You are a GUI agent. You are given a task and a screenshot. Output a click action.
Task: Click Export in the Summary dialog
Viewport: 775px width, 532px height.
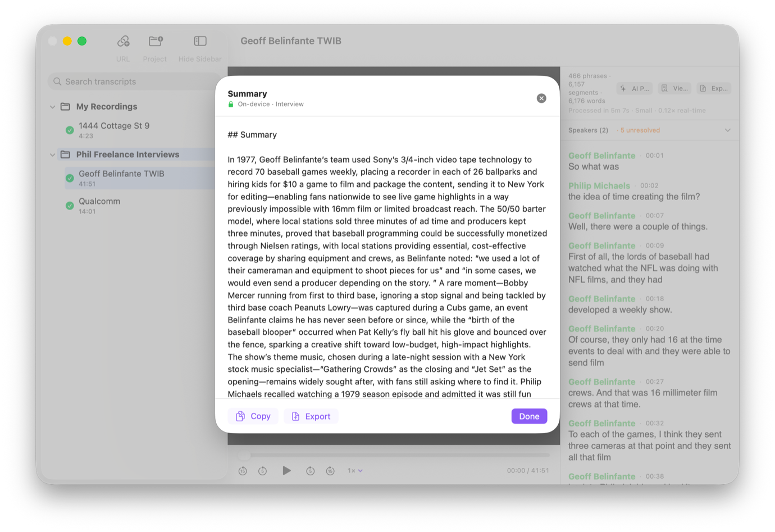pyautogui.click(x=311, y=416)
